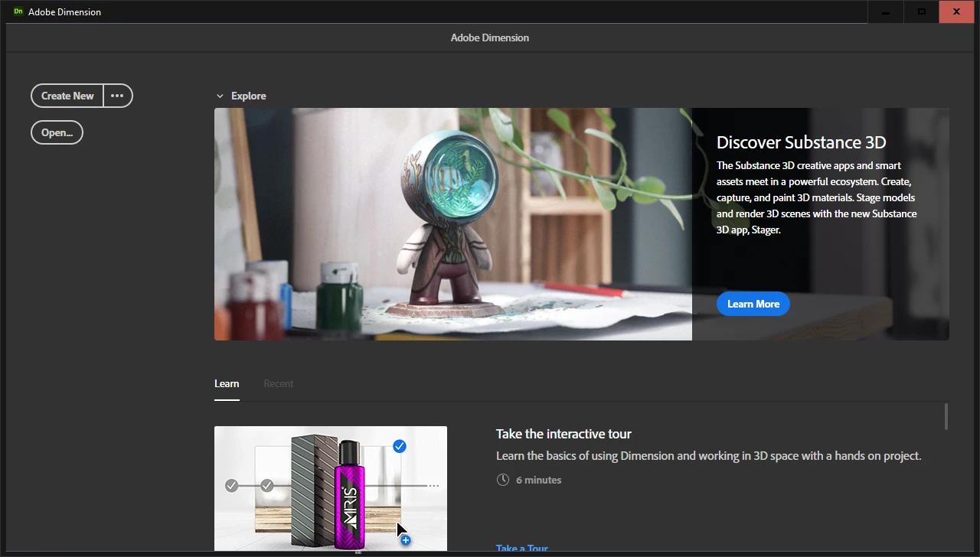The height and width of the screenshot is (557, 980).
Task: Maximize the Adobe Dimension window
Action: pyautogui.click(x=921, y=11)
